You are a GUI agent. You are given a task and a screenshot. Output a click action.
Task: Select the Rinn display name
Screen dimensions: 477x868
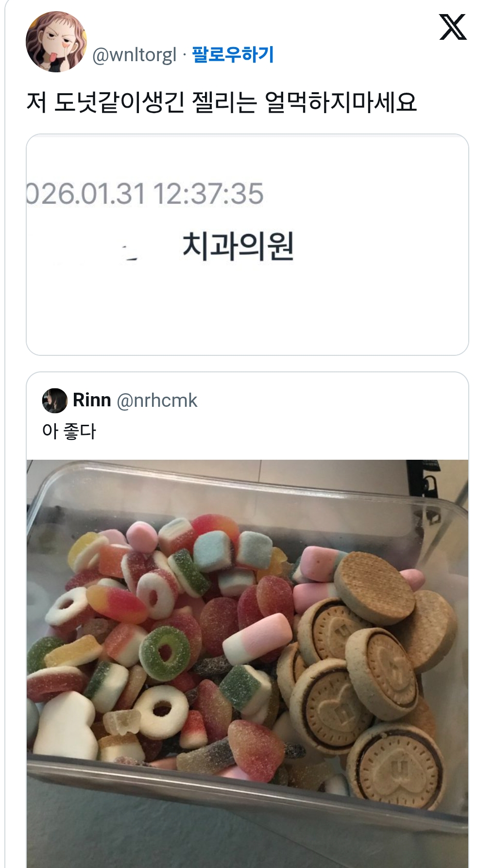pyautogui.click(x=92, y=400)
